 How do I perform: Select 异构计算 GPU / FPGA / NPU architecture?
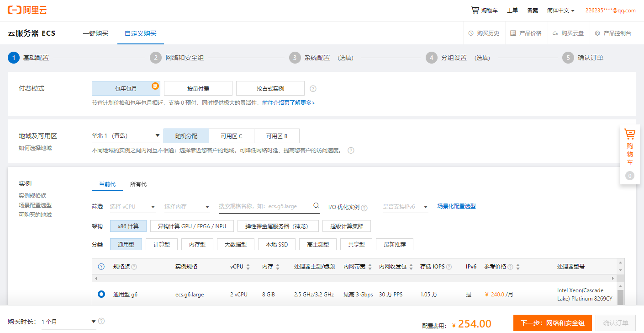tap(192, 226)
